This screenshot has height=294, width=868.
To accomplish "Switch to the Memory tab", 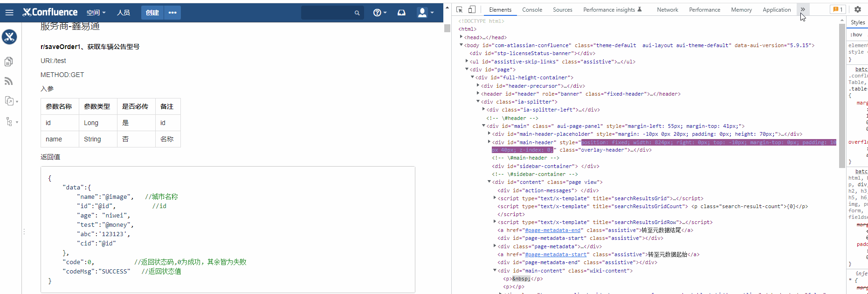I will click(741, 10).
